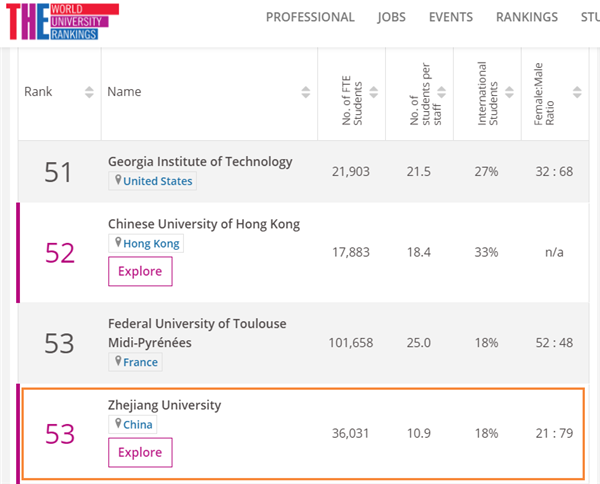Sort table by Rank column arrows
The height and width of the screenshot is (484, 600).
pos(88,92)
